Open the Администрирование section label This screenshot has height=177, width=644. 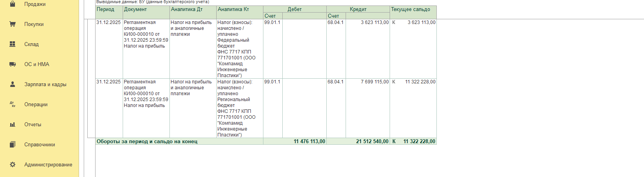coord(48,164)
